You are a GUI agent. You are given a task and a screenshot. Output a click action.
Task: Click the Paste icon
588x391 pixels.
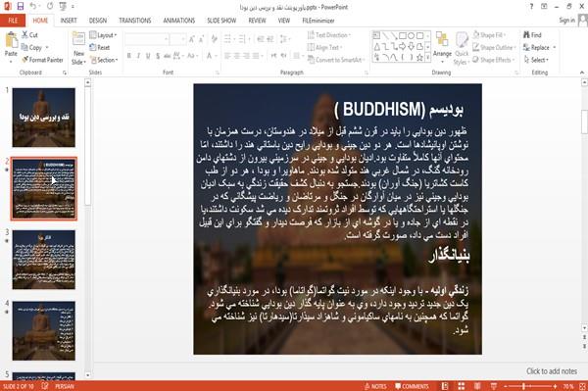click(11, 45)
